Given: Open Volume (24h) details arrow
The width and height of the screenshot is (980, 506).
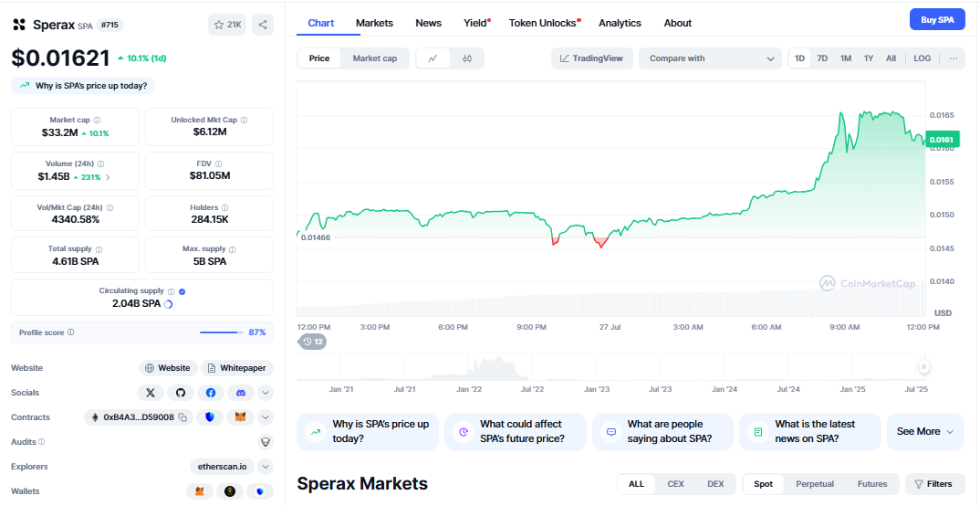Looking at the screenshot, I should point(108,177).
